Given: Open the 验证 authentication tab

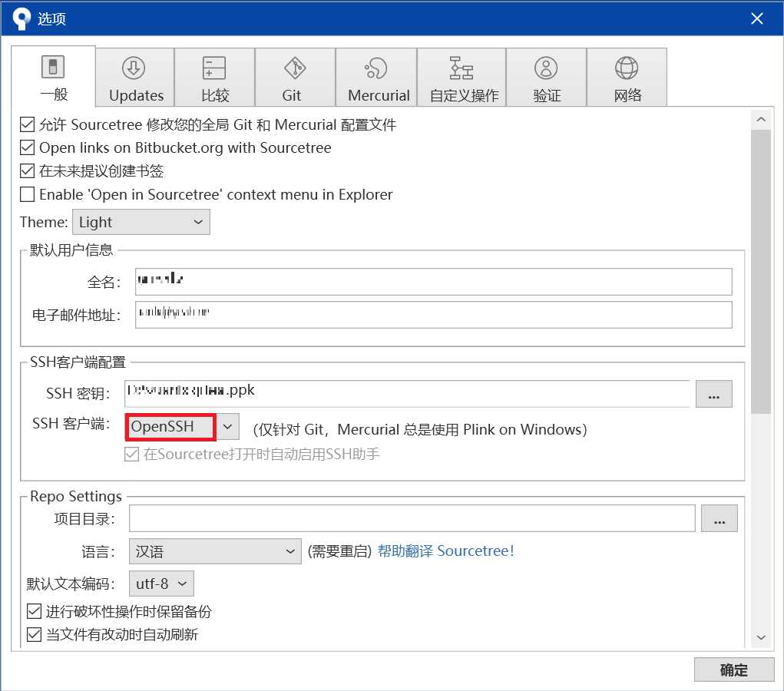Looking at the screenshot, I should [x=547, y=78].
